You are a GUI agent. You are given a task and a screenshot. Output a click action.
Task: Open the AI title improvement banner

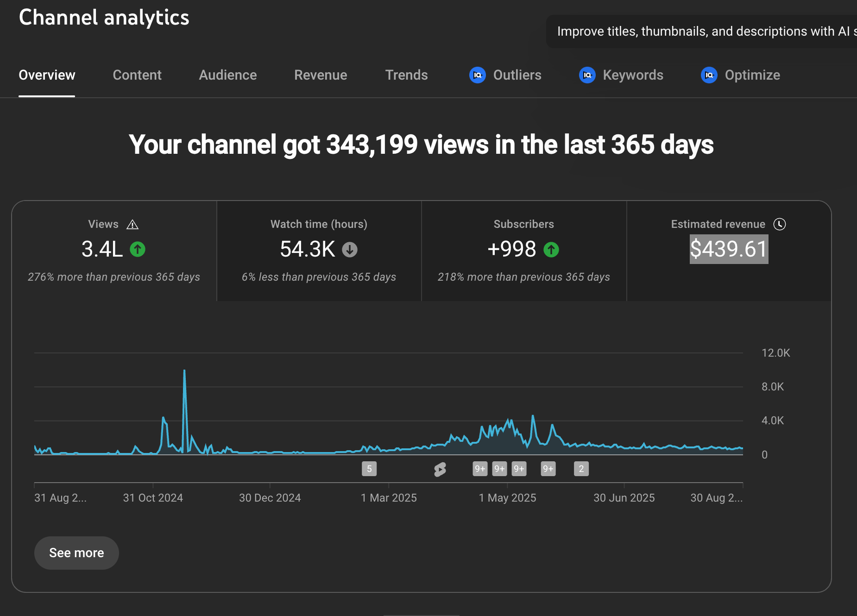pos(702,31)
